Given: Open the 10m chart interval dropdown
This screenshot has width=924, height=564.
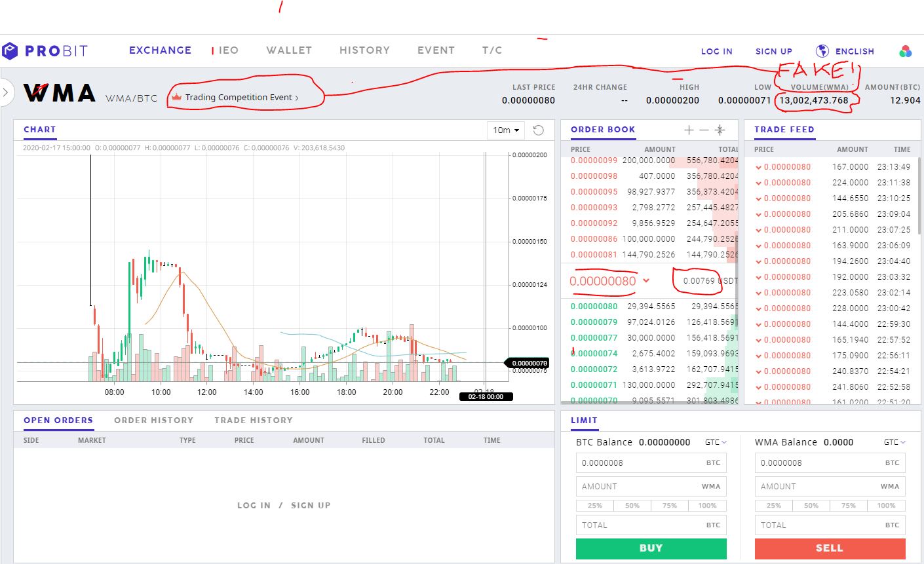Looking at the screenshot, I should 506,130.
